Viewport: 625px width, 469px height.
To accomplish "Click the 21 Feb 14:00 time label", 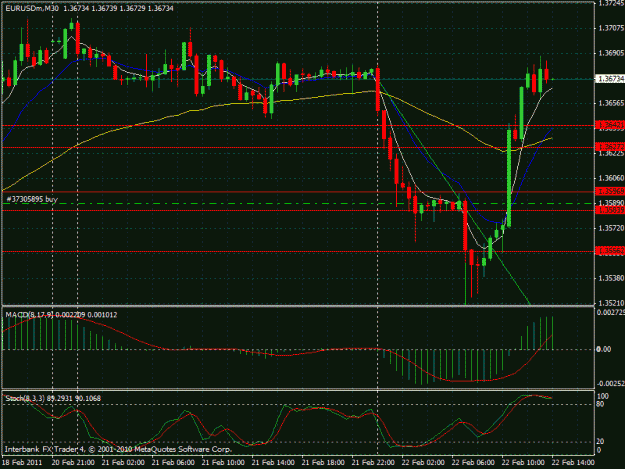I will click(273, 463).
